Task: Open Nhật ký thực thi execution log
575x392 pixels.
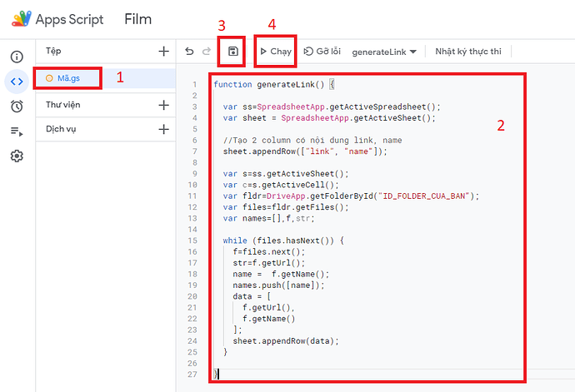Action: pos(468,52)
